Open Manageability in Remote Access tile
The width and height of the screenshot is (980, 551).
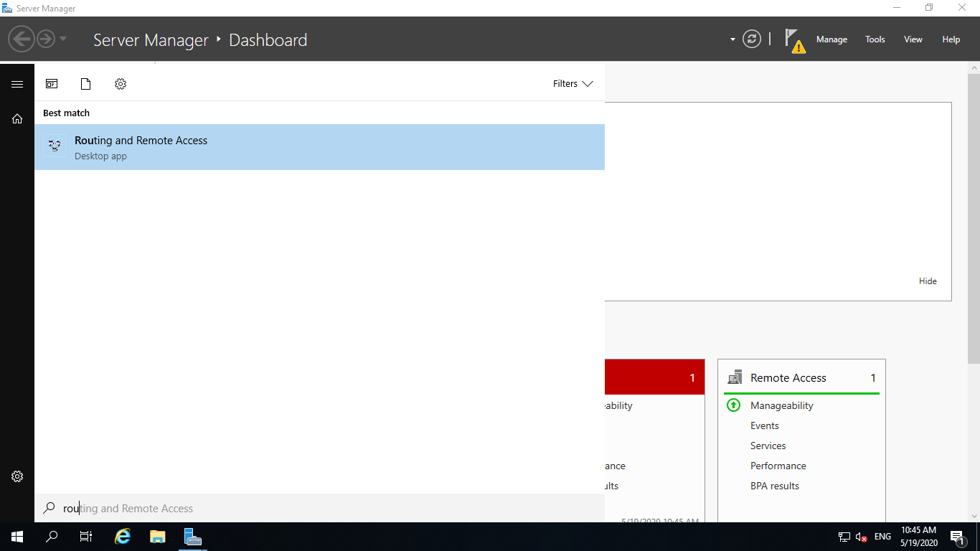(x=782, y=405)
